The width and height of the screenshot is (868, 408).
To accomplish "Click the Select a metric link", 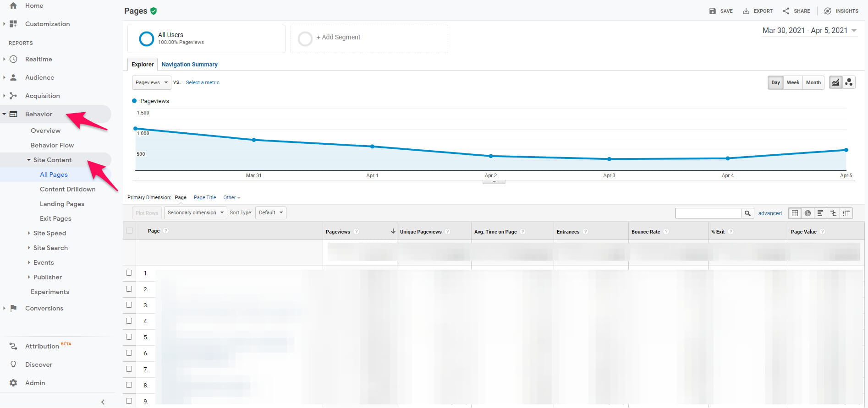I will [203, 82].
